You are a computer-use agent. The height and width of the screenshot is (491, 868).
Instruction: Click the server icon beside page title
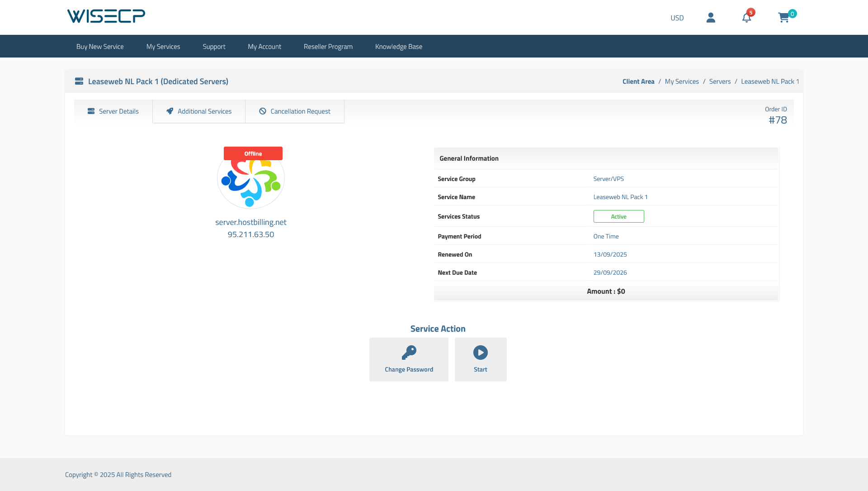79,81
